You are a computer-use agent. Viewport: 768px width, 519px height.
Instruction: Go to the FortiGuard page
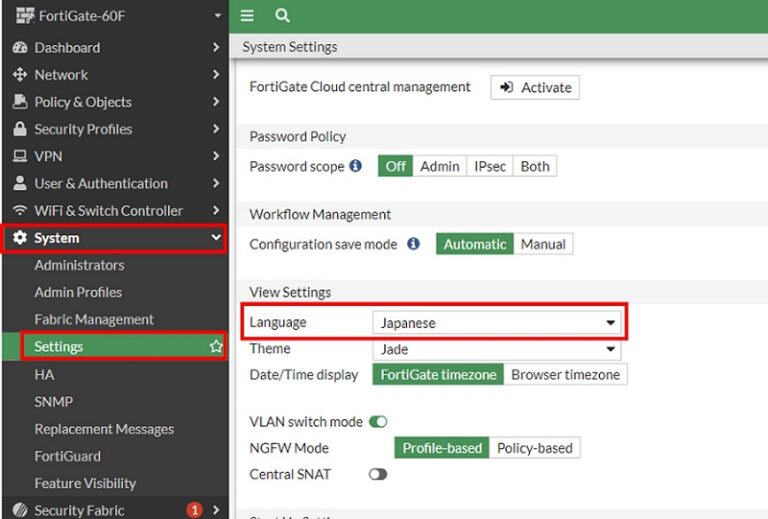coord(67,456)
